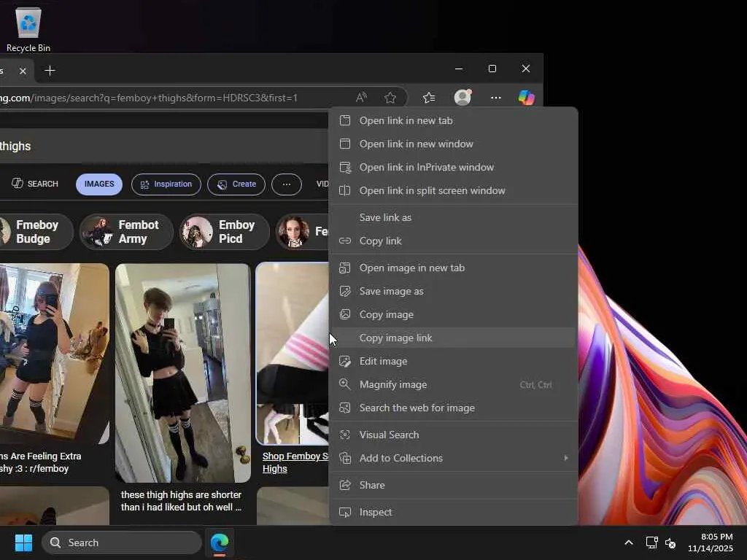Show hidden icons in the system tray

[629, 542]
